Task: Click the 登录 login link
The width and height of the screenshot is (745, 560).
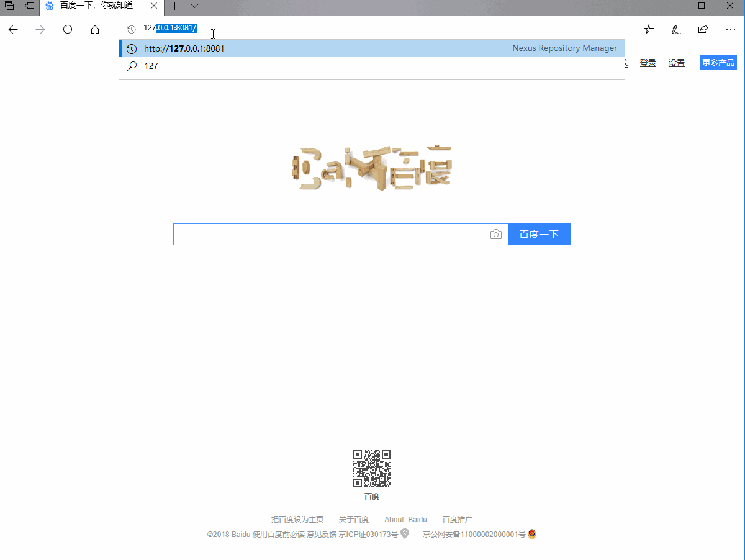Action: coord(648,63)
